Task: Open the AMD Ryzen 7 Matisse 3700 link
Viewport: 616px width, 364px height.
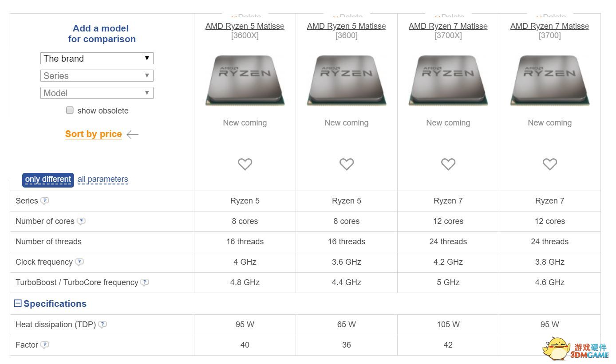Action: (550, 26)
